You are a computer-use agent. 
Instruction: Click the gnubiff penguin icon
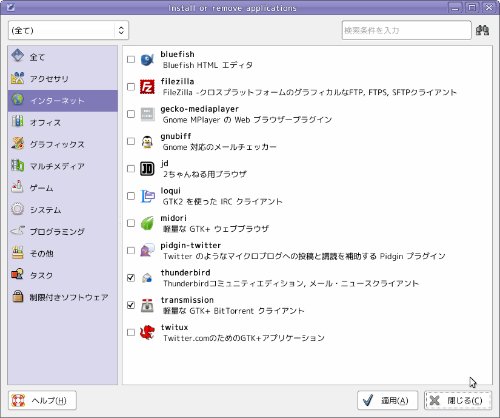coord(147,142)
